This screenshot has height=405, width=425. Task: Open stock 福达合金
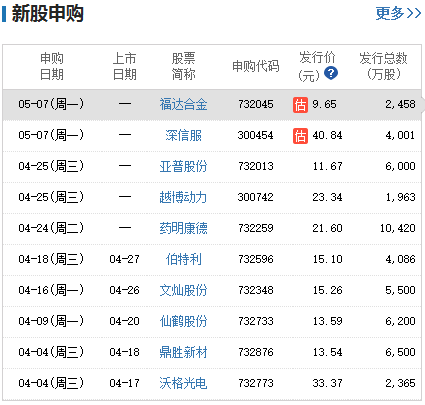click(x=183, y=104)
